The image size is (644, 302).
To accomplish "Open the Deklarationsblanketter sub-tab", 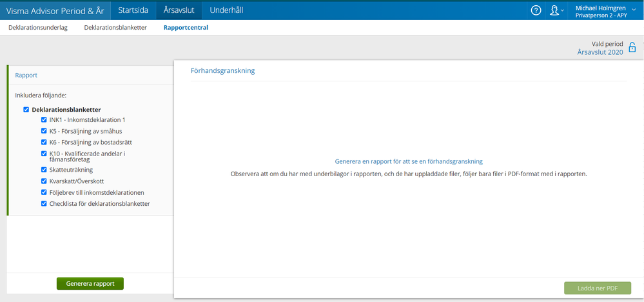I will (115, 28).
